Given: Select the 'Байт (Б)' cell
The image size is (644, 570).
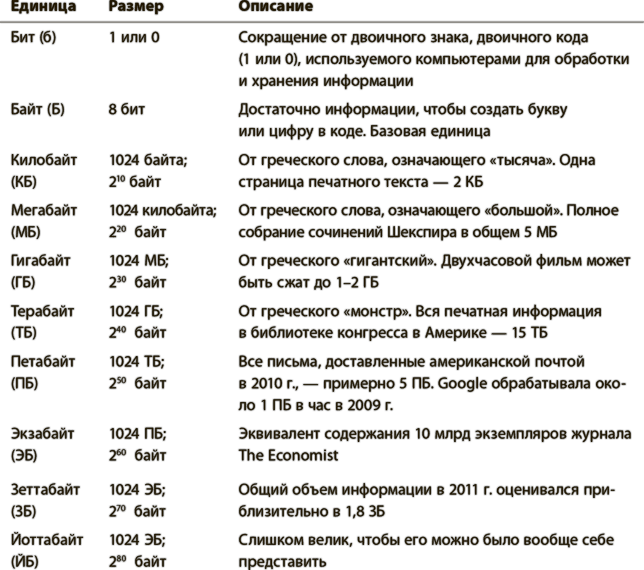Looking at the screenshot, I should click(37, 109).
